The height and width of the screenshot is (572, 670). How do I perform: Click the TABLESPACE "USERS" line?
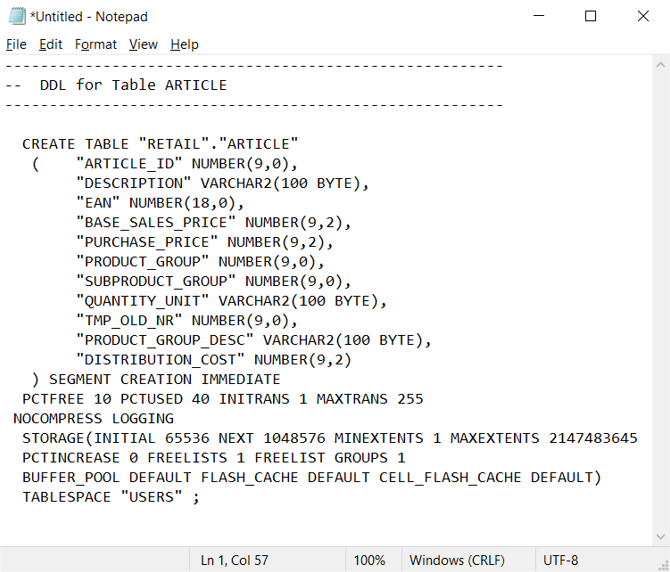[110, 496]
